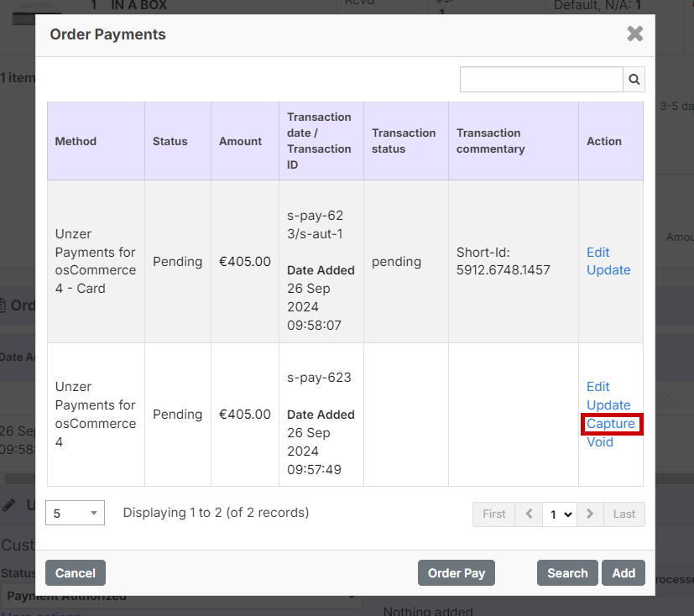
Task: Update the s-pay-623 payment without Card
Action: pos(608,405)
